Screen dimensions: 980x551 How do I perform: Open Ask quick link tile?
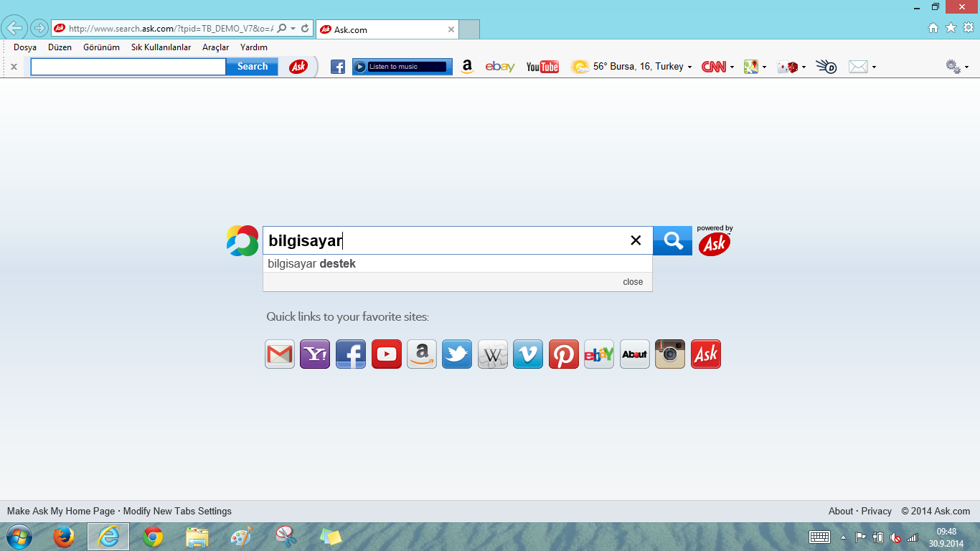tap(706, 354)
